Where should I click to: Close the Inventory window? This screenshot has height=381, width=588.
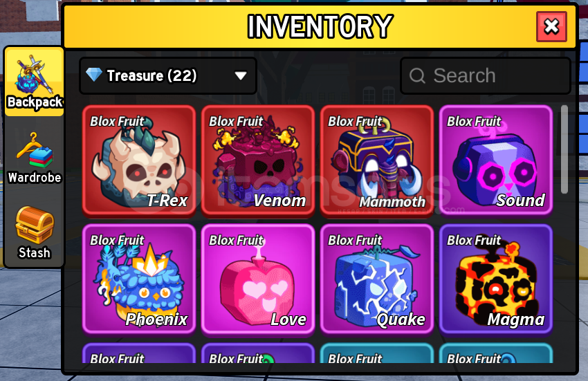(x=551, y=27)
